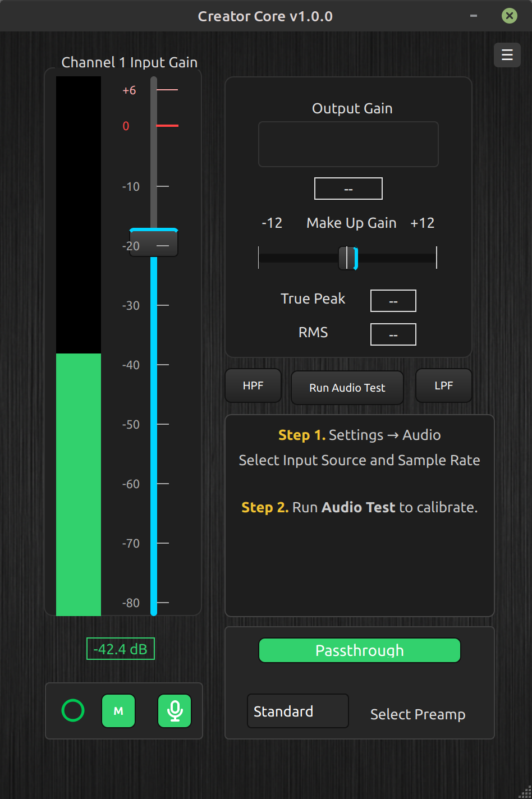Click the -42.4 dB level readout
The height and width of the screenshot is (799, 532).
click(x=121, y=649)
